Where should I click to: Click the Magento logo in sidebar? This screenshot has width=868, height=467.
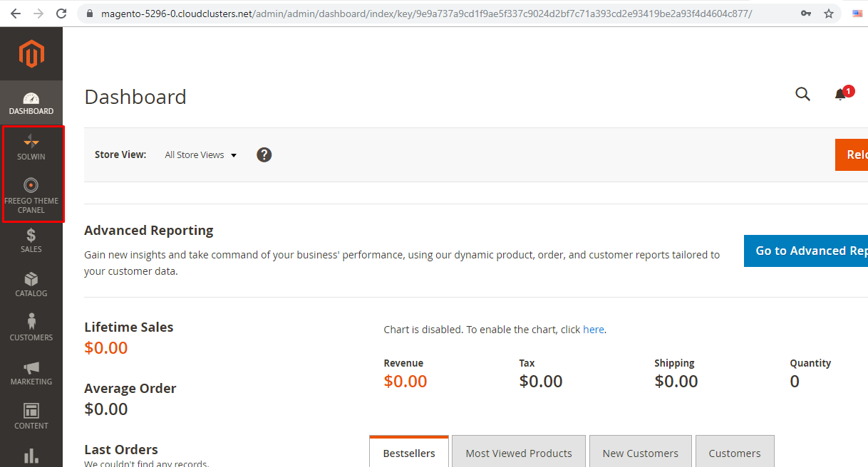31,54
